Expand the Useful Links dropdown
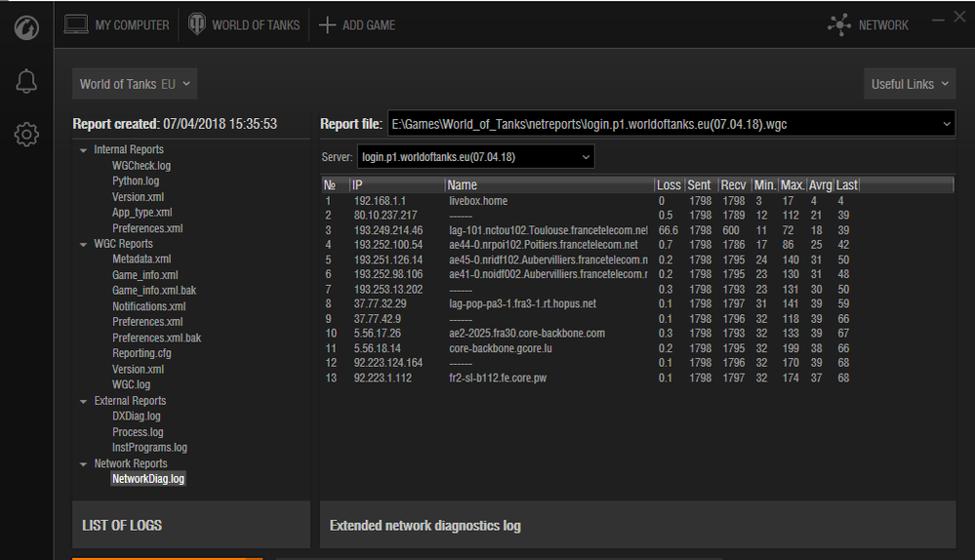This screenshot has width=975, height=560. coord(909,84)
